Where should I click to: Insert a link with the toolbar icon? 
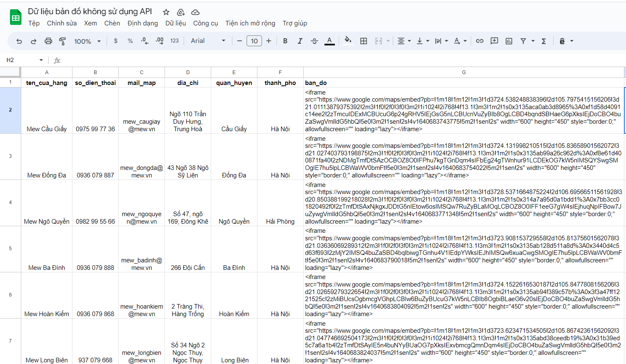click(480, 41)
